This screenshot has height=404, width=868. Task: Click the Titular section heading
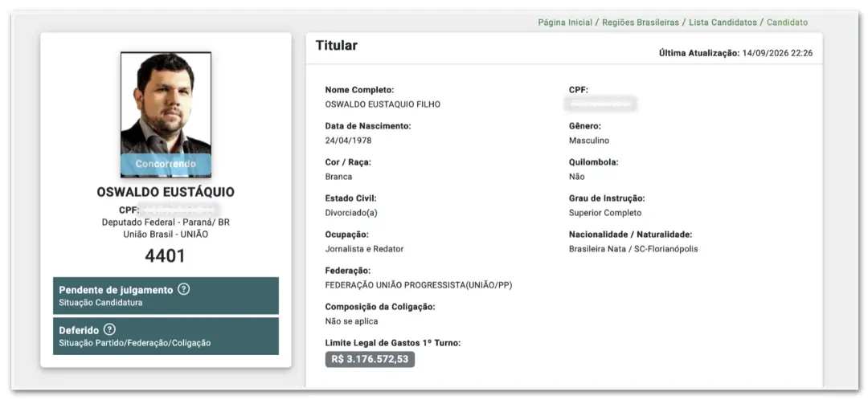click(337, 46)
